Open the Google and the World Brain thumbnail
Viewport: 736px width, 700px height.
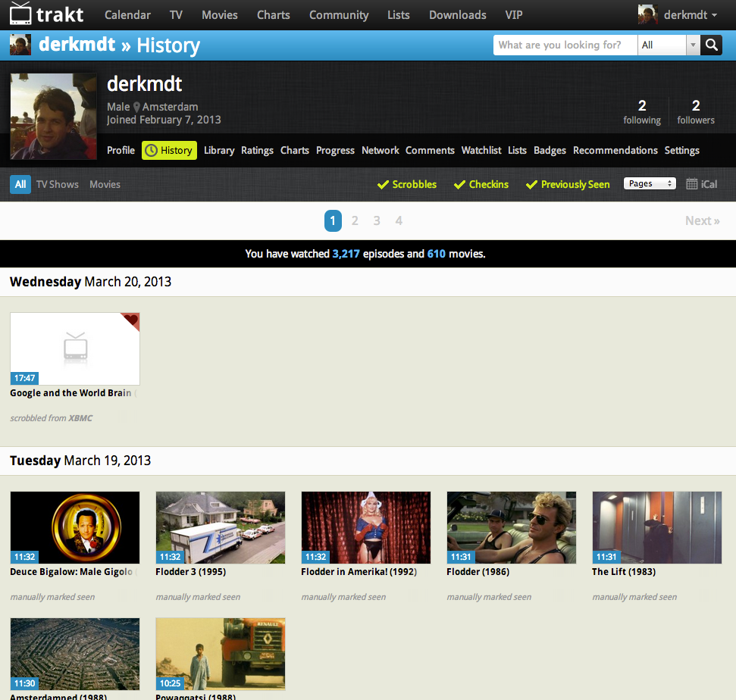(x=75, y=348)
